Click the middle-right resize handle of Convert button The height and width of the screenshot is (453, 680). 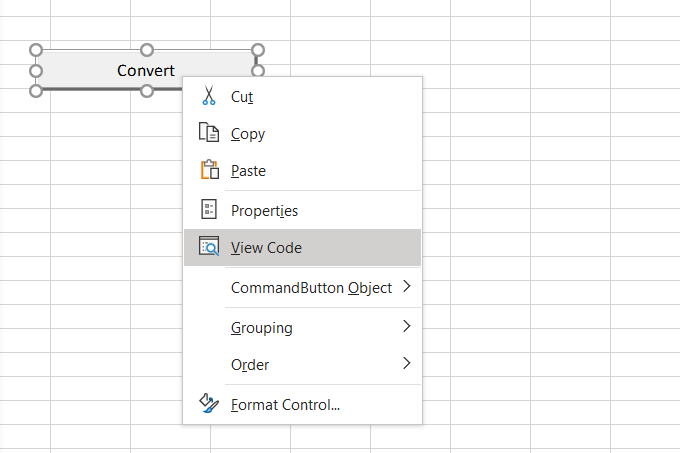[x=258, y=70]
